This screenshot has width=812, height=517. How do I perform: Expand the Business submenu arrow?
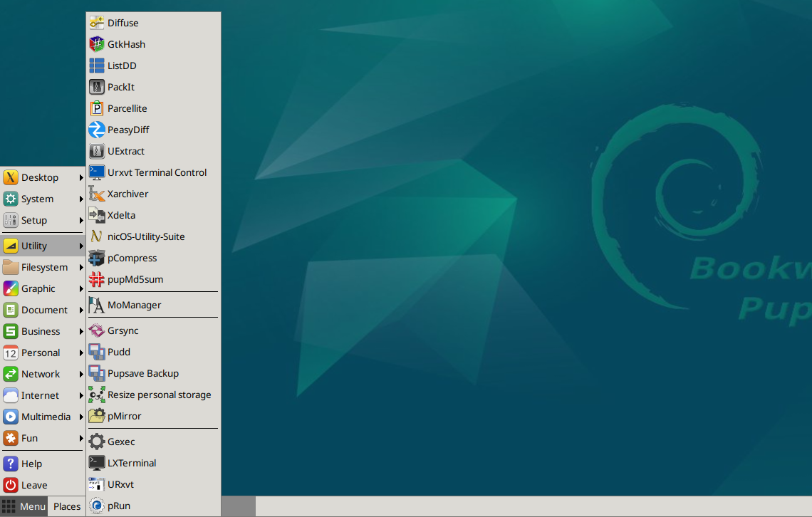[80, 331]
